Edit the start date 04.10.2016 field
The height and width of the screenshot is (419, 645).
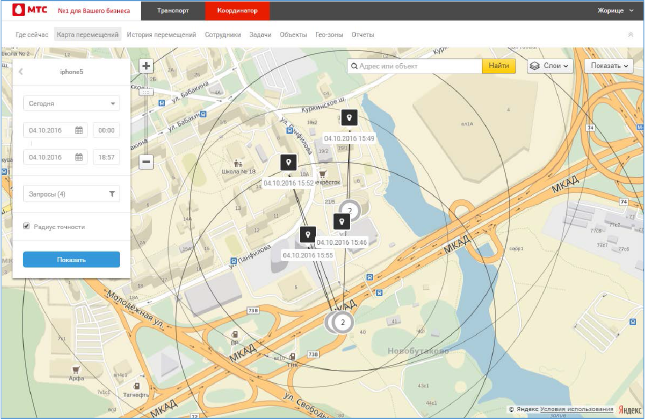(55, 130)
